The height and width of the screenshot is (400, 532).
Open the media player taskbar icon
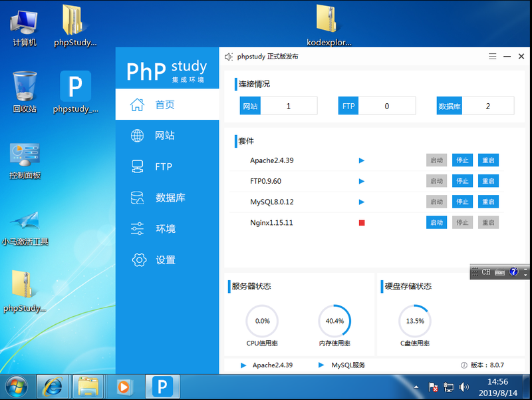124,387
